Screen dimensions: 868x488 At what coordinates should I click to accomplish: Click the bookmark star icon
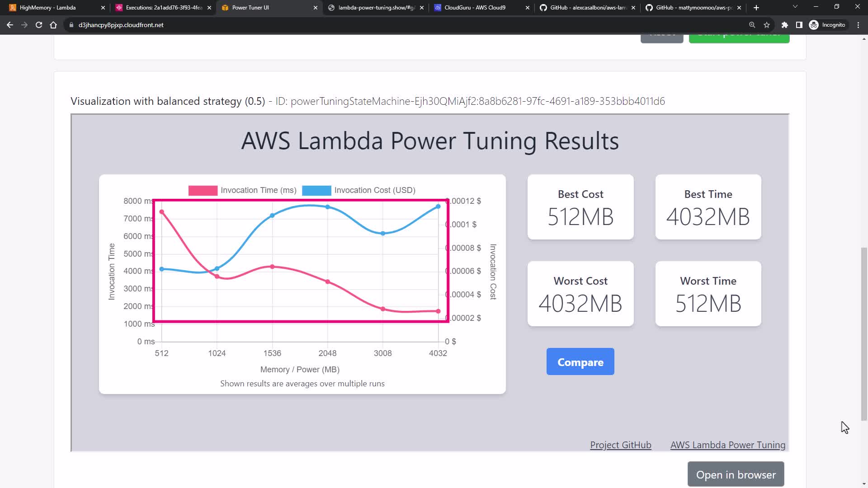click(767, 25)
